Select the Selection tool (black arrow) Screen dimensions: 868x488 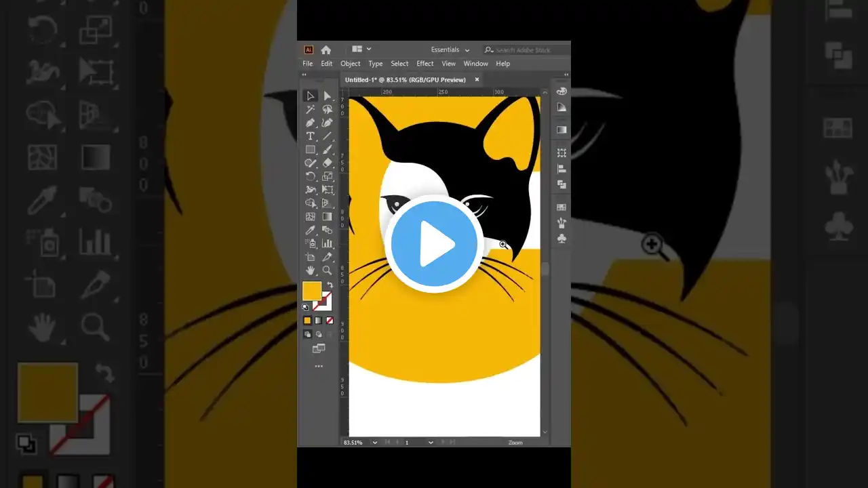(311, 96)
